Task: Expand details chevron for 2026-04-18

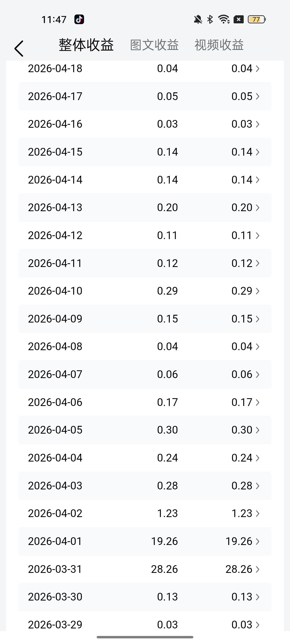Action: [x=258, y=69]
